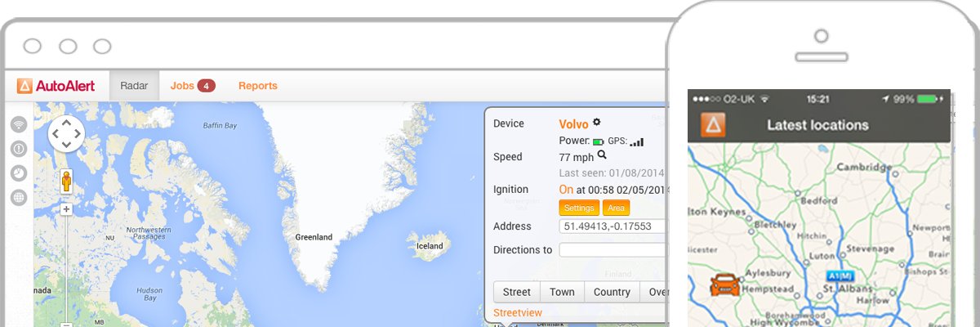Image resolution: width=980 pixels, height=327 pixels.
Task: Open the Reports tab
Action: (258, 86)
